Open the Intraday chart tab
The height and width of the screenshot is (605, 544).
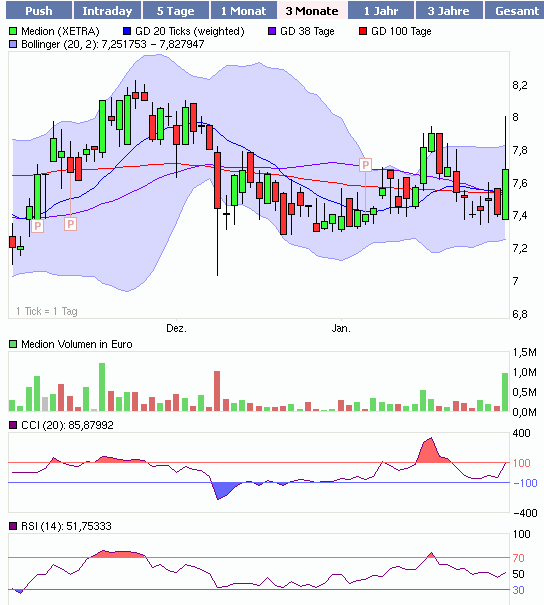pyautogui.click(x=107, y=10)
